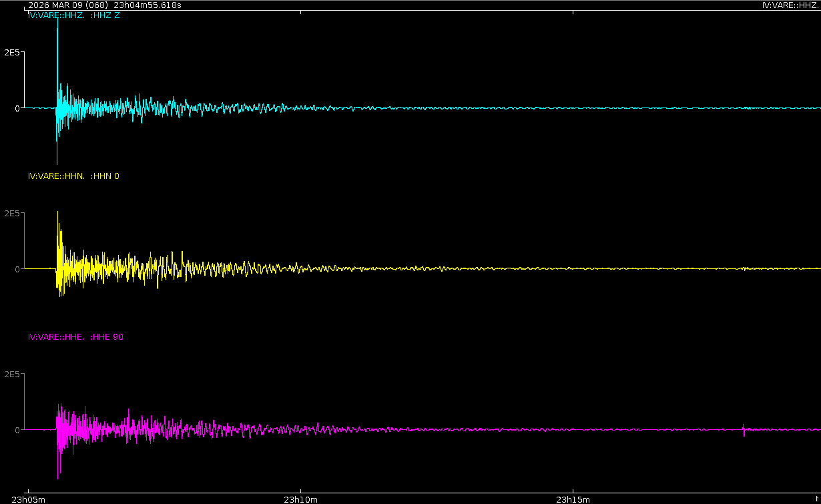Screen dimensions: 821x504
Task: Click the date and start time header text
Action: click(104, 5)
